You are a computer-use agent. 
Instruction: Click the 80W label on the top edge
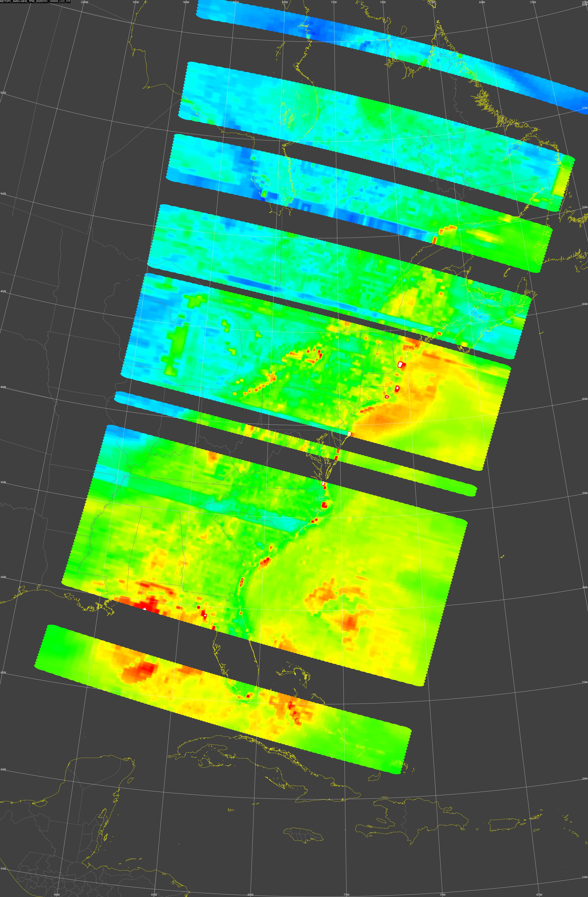coord(285,2)
